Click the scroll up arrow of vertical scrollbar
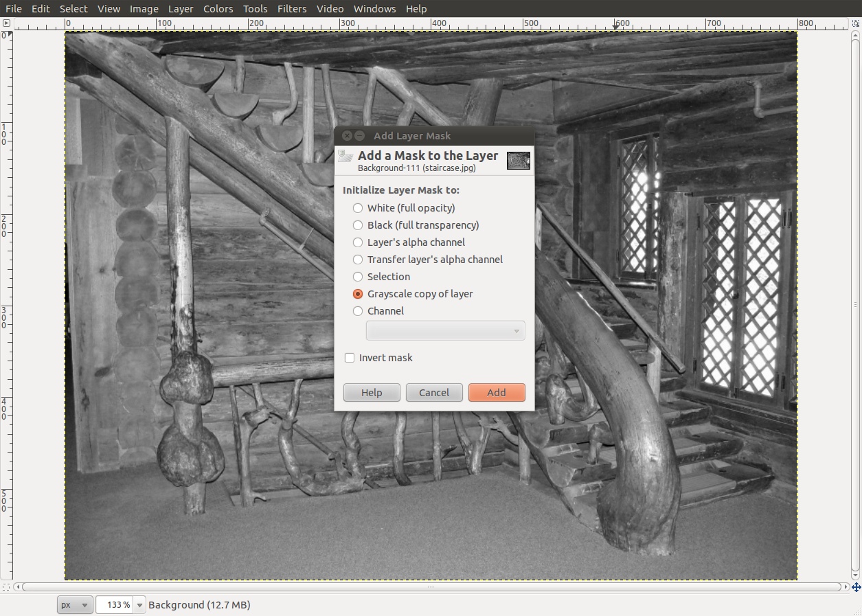The height and width of the screenshot is (616, 862). tap(856, 35)
